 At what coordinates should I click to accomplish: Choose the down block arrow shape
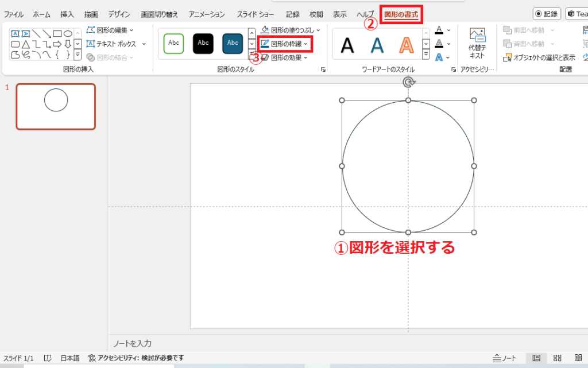(68, 44)
